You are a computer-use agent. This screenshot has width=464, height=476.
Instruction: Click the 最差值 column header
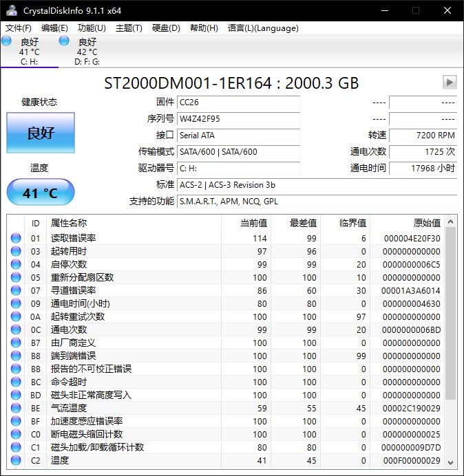pos(295,223)
